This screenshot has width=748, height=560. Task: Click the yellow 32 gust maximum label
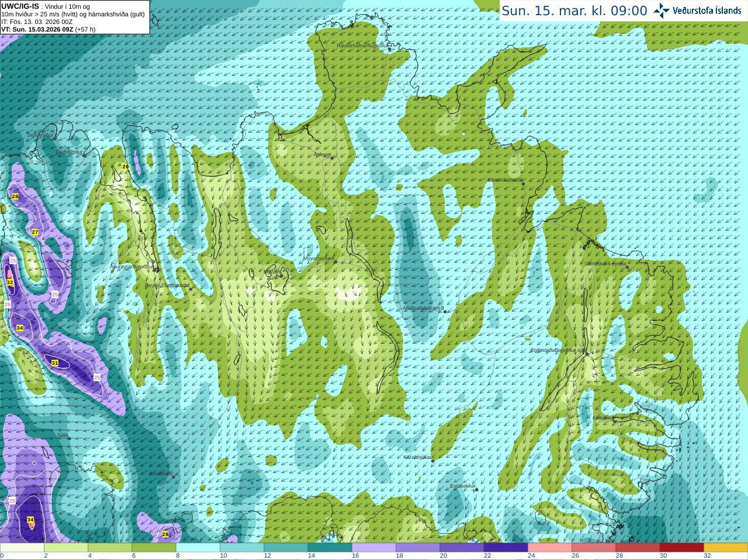click(x=10, y=282)
